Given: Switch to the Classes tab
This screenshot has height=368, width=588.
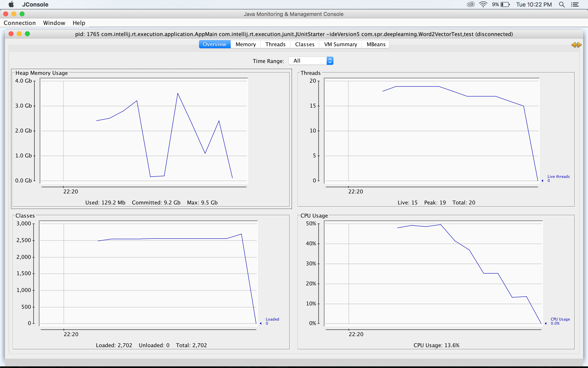Looking at the screenshot, I should tap(305, 44).
